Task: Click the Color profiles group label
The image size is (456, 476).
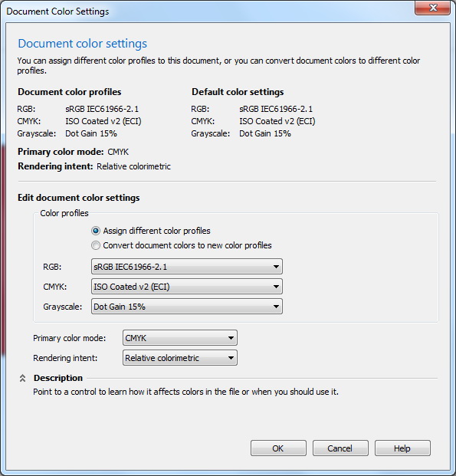Action: (64, 213)
